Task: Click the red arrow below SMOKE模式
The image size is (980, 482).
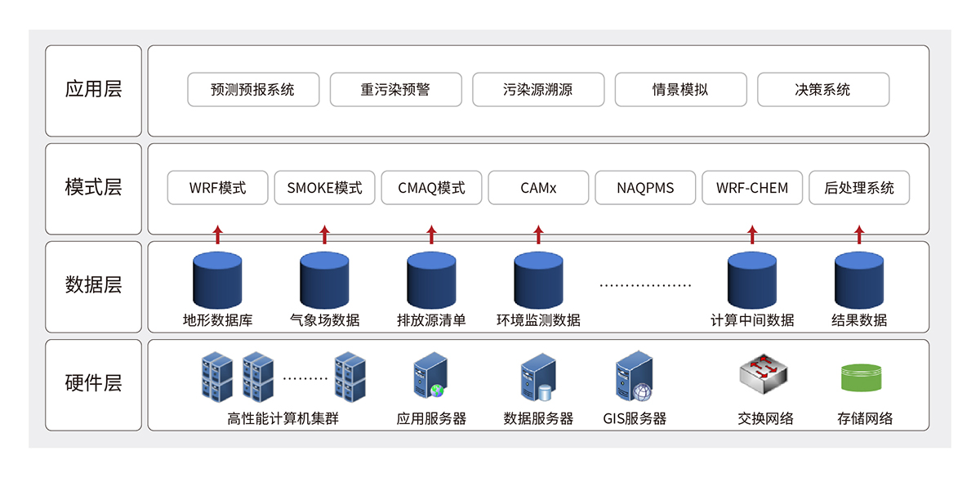Action: (x=324, y=235)
